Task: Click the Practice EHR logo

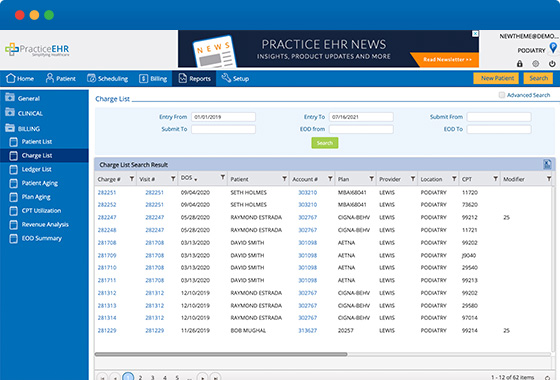Action: tap(37, 50)
